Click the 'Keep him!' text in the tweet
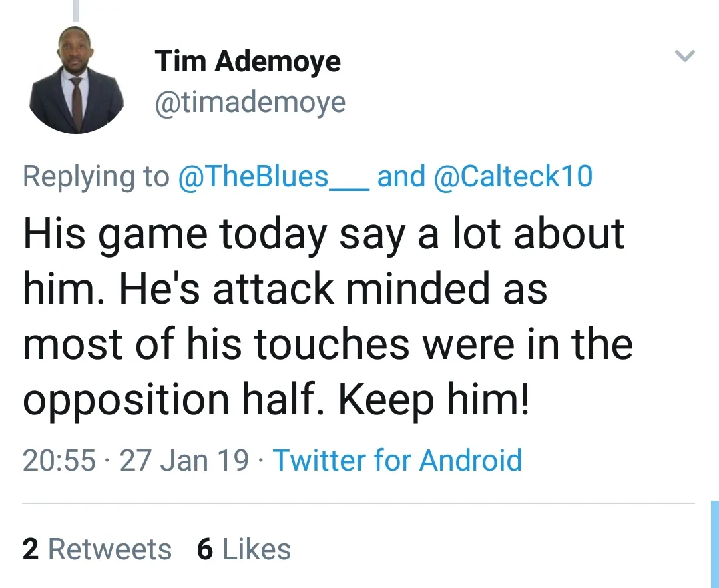719x588 pixels. point(434,400)
